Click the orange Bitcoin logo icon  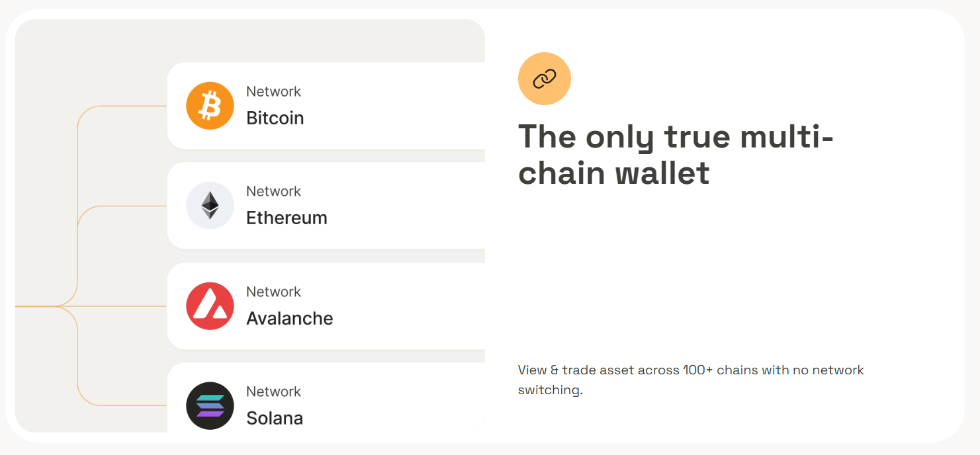point(210,106)
